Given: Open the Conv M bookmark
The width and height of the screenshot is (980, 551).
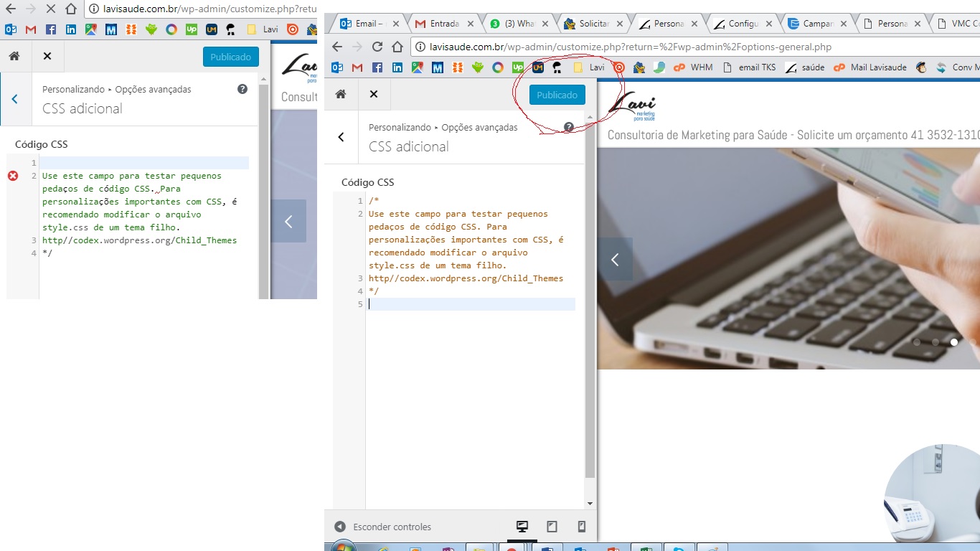Looking at the screenshot, I should [956, 67].
